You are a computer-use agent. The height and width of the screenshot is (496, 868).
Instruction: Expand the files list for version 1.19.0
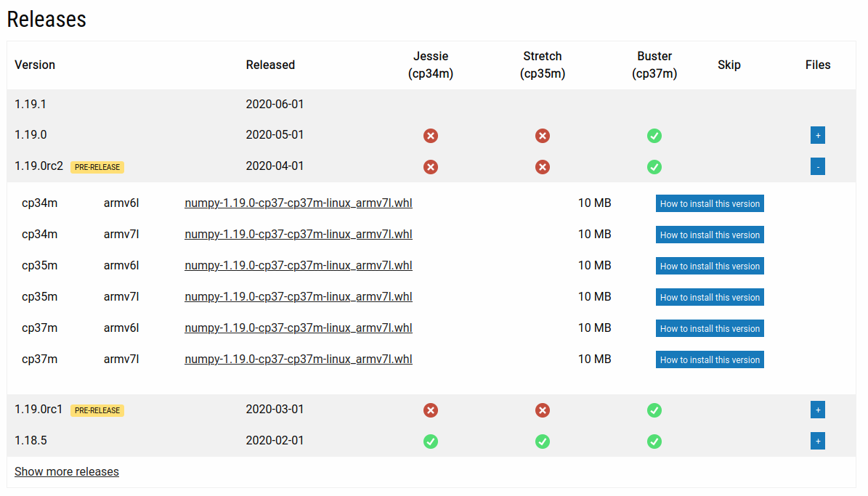(x=818, y=135)
